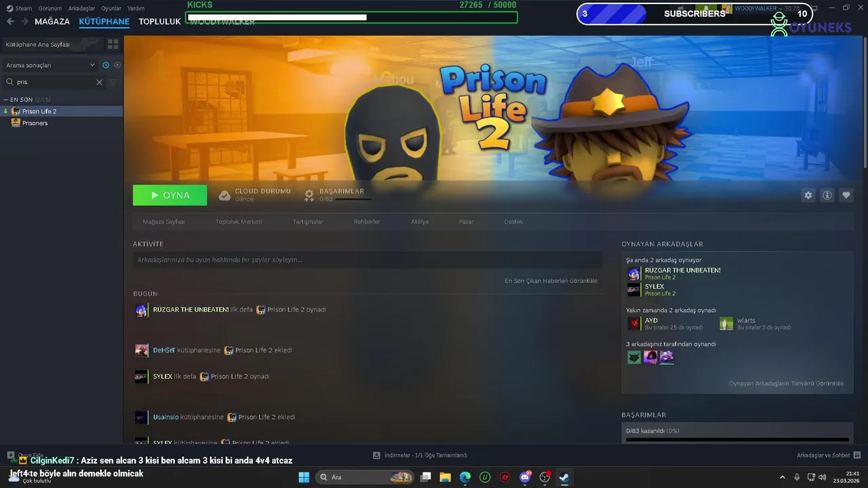
Task: Click the achievements gear icon
Action: pyautogui.click(x=309, y=195)
